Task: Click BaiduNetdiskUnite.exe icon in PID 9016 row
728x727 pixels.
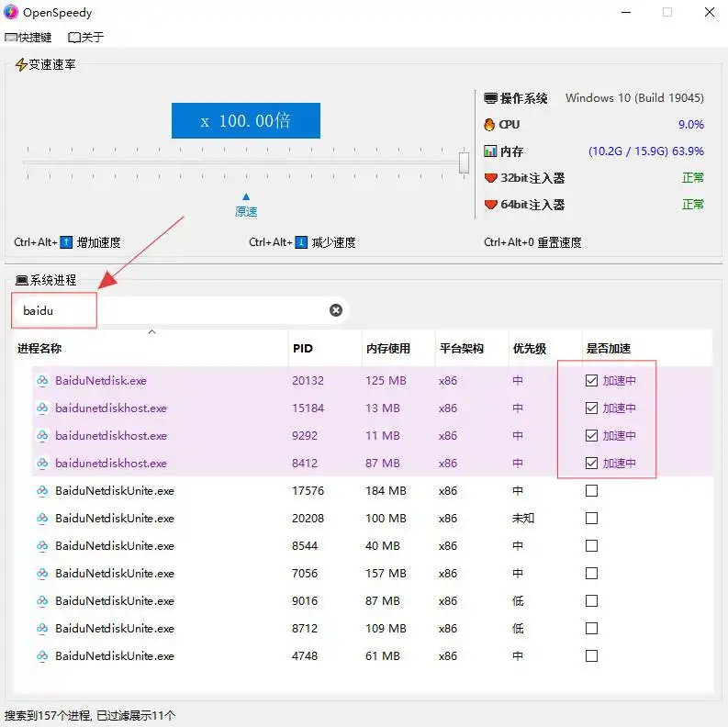Action: coord(42,600)
